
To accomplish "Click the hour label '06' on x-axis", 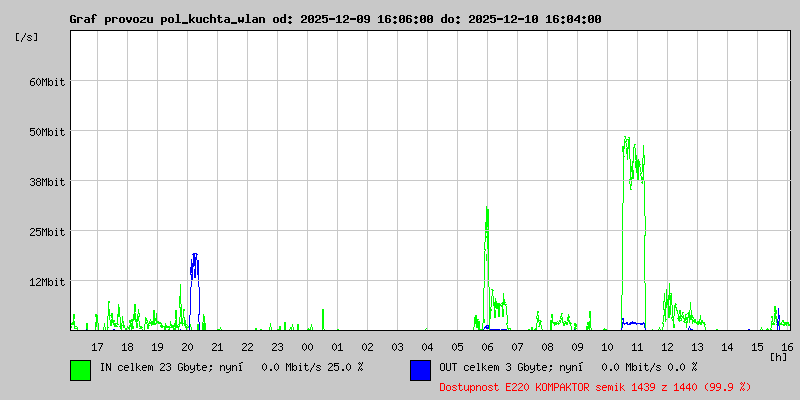I will (x=487, y=347).
